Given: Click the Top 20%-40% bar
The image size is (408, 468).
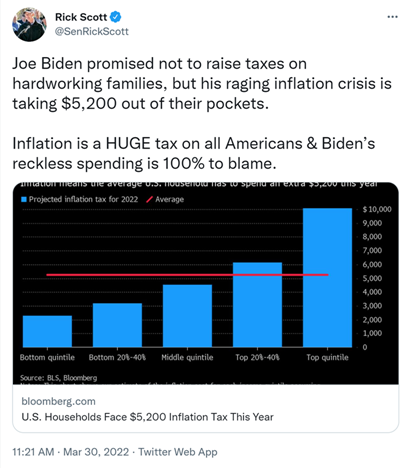Looking at the screenshot, I should [x=257, y=305].
